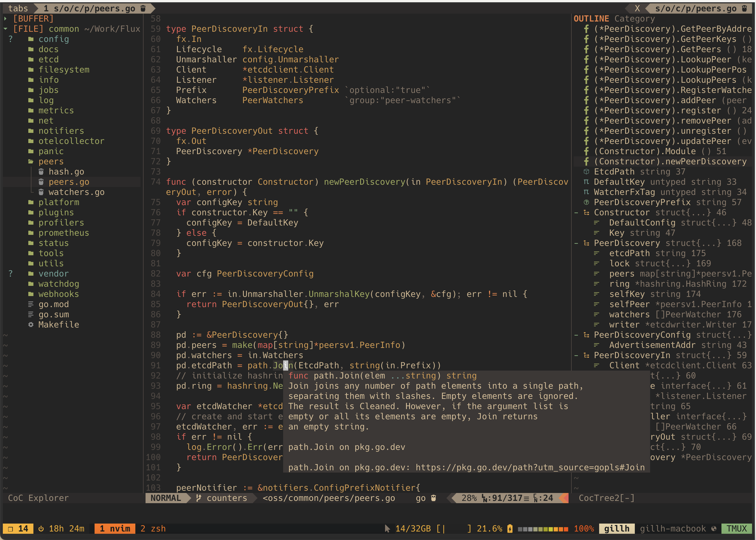
Task: Collapse the PeerDiscovery struct node
Action: pos(576,243)
